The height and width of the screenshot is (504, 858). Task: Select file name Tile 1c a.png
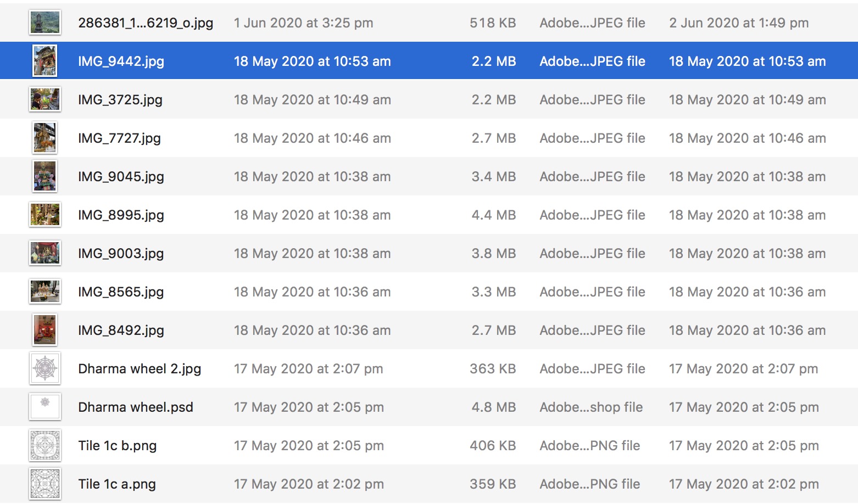(117, 484)
